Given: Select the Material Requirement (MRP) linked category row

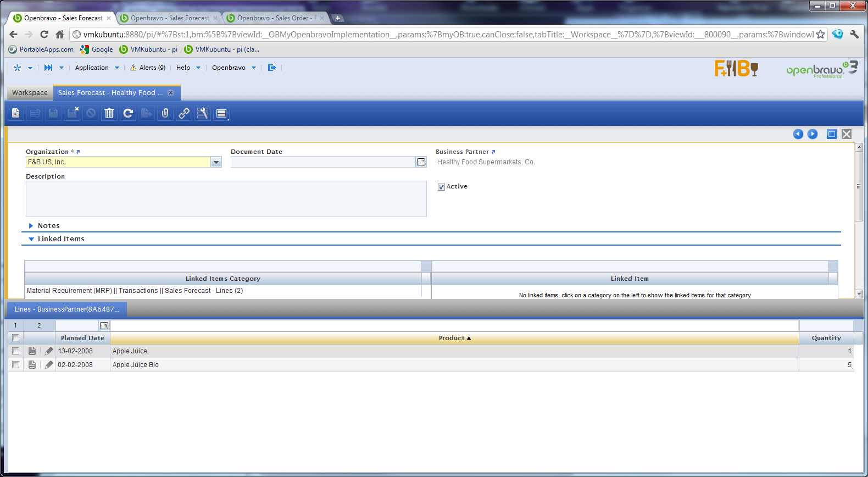Looking at the screenshot, I should coord(223,291).
